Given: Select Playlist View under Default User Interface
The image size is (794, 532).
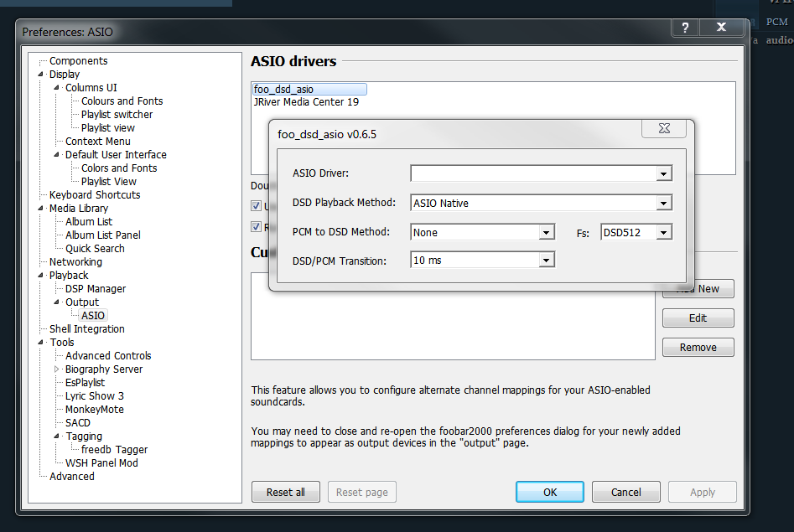Looking at the screenshot, I should 109,182.
